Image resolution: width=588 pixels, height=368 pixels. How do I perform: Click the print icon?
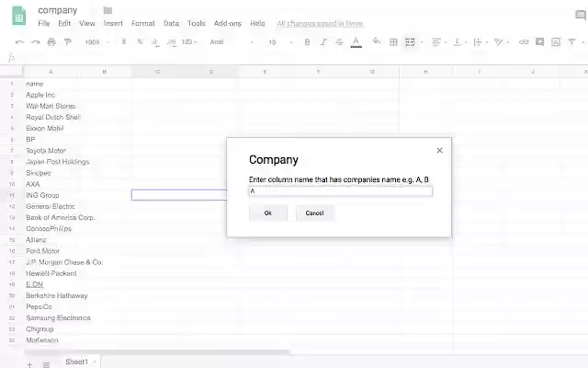click(51, 42)
